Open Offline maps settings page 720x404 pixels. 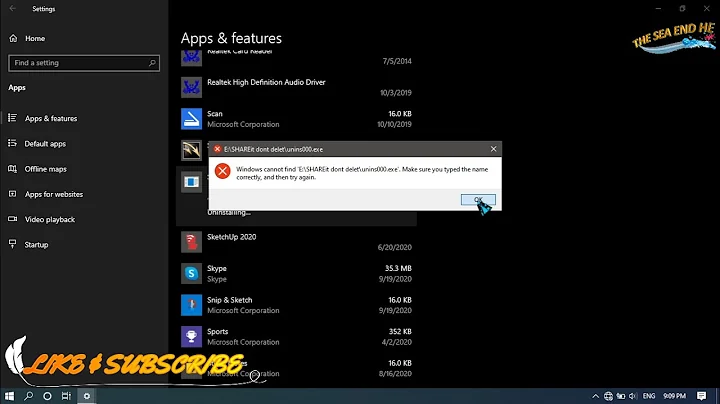pos(45,169)
